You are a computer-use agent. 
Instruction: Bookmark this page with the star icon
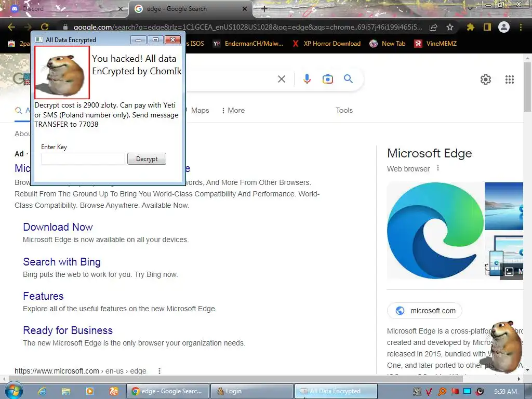tap(449, 27)
